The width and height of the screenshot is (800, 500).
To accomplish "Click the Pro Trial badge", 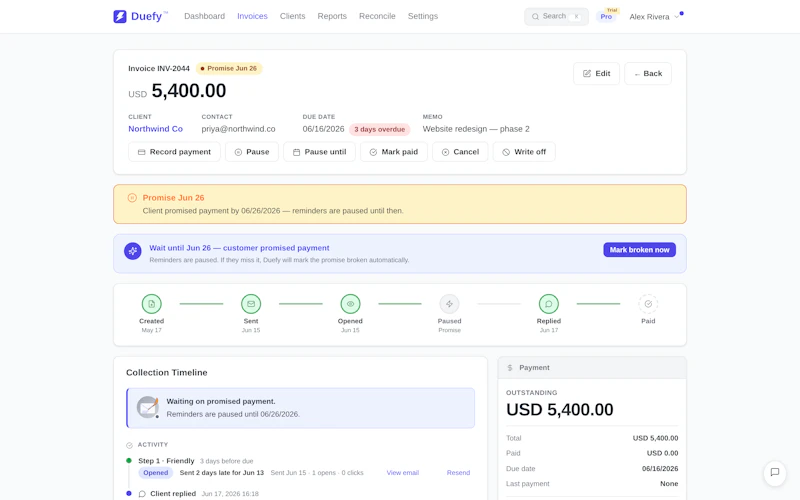I will (x=607, y=16).
